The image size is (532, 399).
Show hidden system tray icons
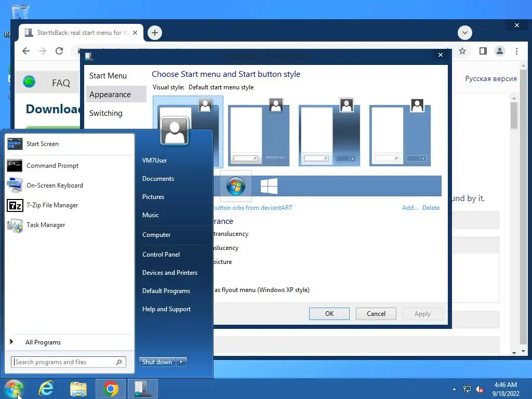tap(454, 389)
